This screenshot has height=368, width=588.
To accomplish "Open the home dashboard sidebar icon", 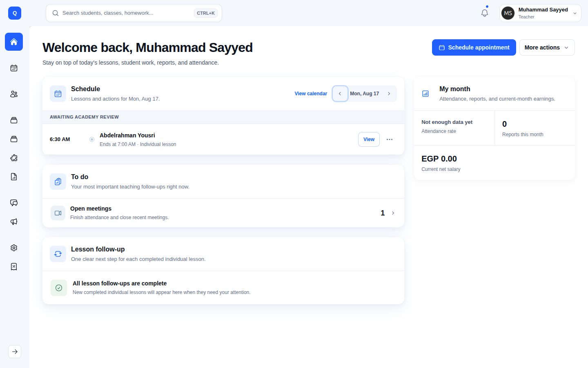I will (x=14, y=42).
